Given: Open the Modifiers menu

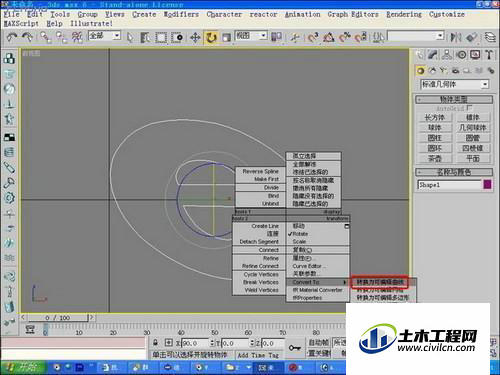Looking at the screenshot, I should pyautogui.click(x=181, y=14).
